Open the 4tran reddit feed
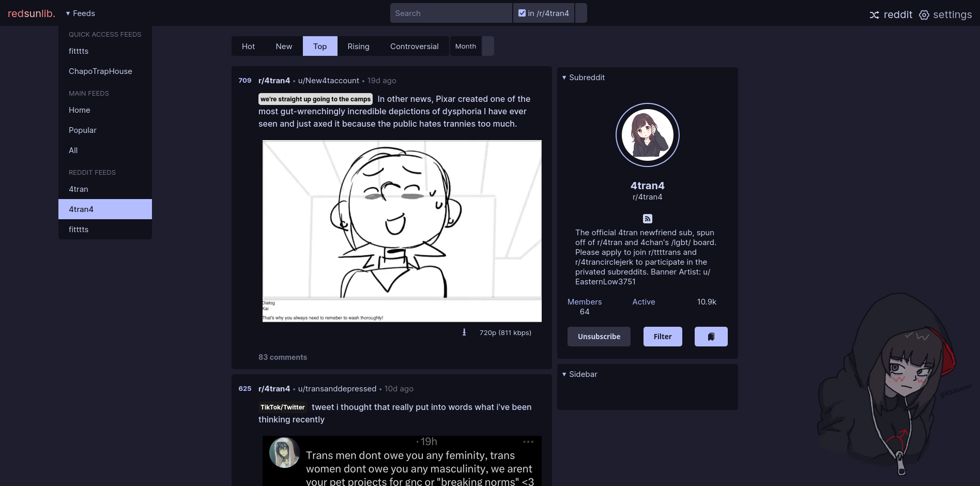The width and height of the screenshot is (980, 486). [105, 189]
